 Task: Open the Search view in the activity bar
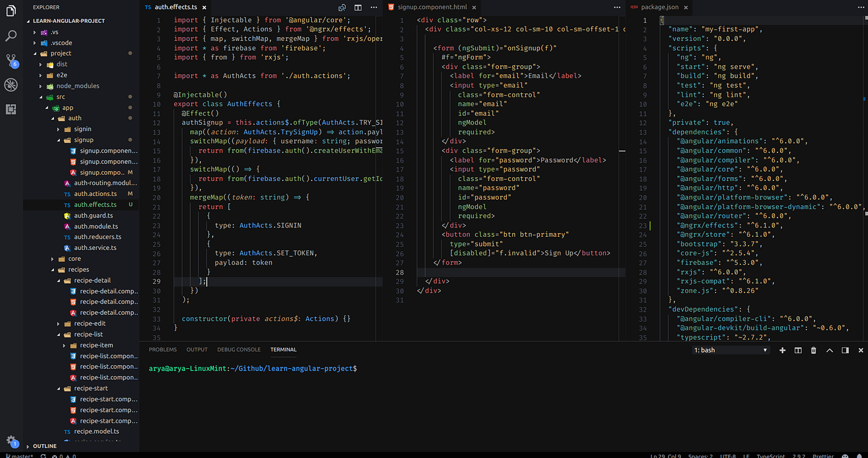[11, 35]
